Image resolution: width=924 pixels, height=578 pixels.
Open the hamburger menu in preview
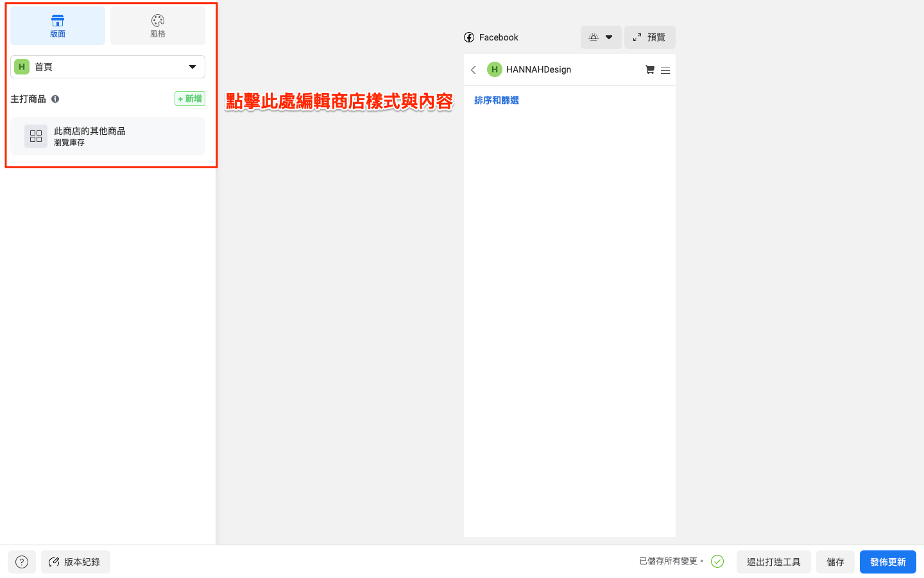tap(665, 70)
